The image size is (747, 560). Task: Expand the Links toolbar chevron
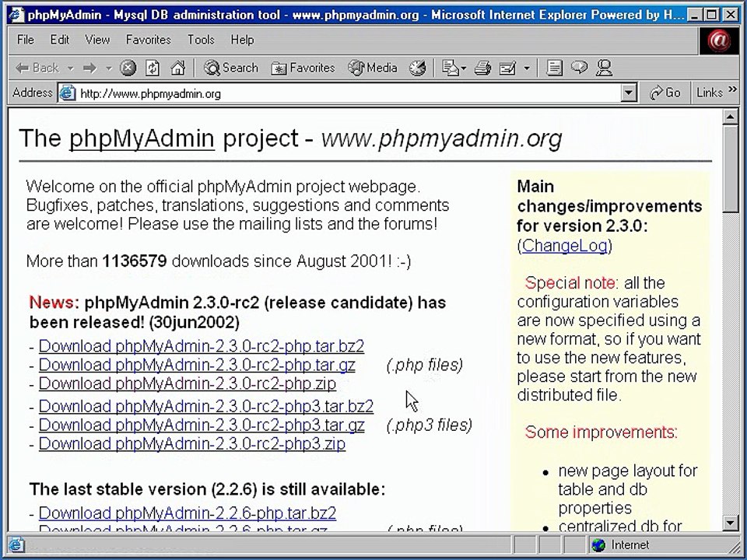tap(733, 89)
